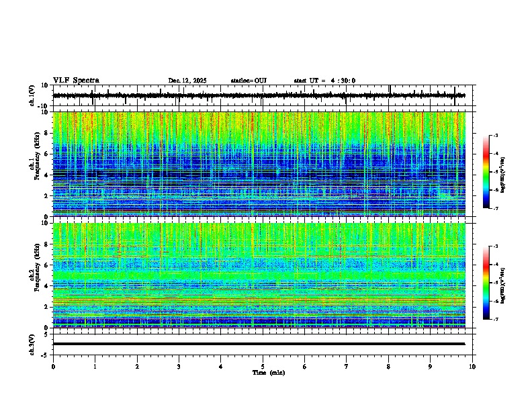Click tick label 8 on the Time axis
The height and width of the screenshot is (411, 532).
pyautogui.click(x=388, y=367)
